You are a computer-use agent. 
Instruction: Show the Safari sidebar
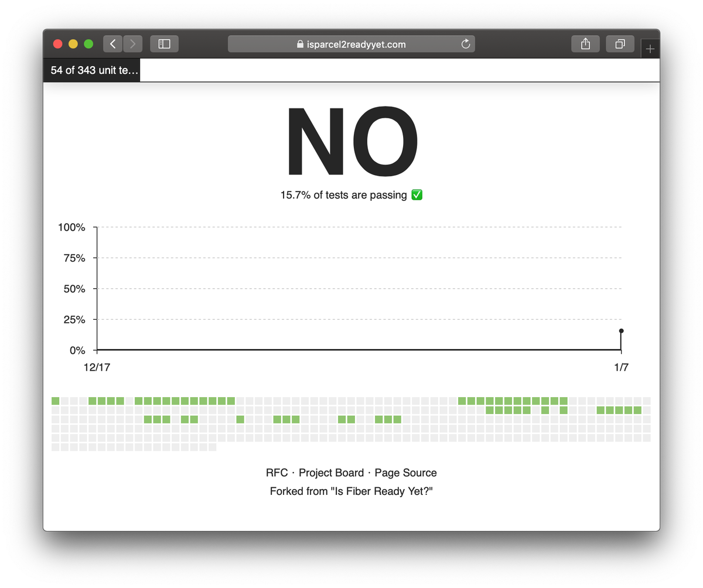164,44
